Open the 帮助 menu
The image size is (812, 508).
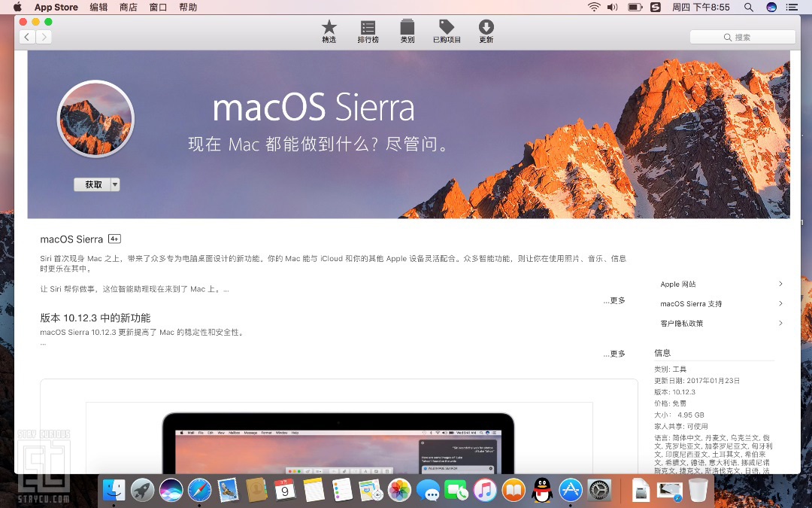[188, 8]
